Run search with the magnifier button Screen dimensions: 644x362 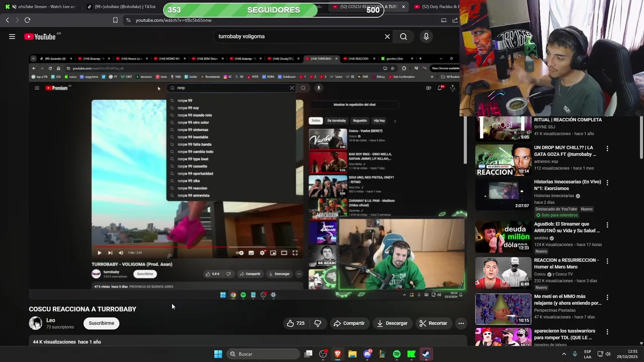[404, 36]
